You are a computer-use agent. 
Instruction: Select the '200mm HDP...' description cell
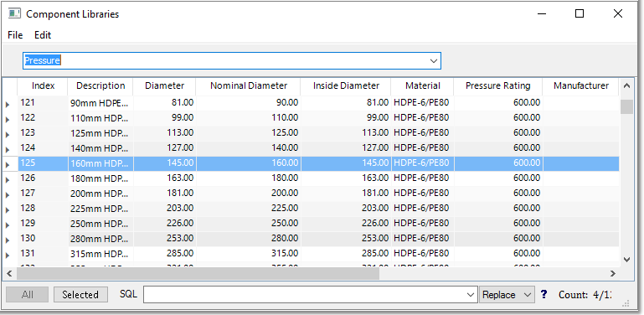[x=100, y=194]
